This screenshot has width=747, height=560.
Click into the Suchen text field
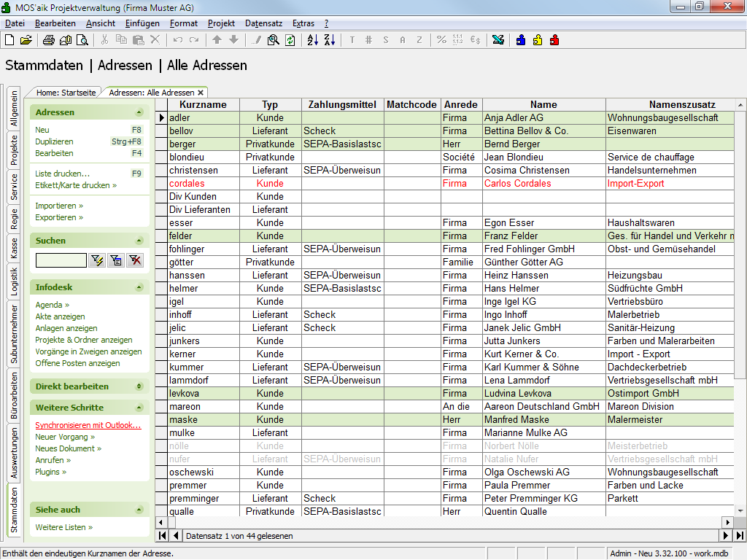(x=61, y=260)
